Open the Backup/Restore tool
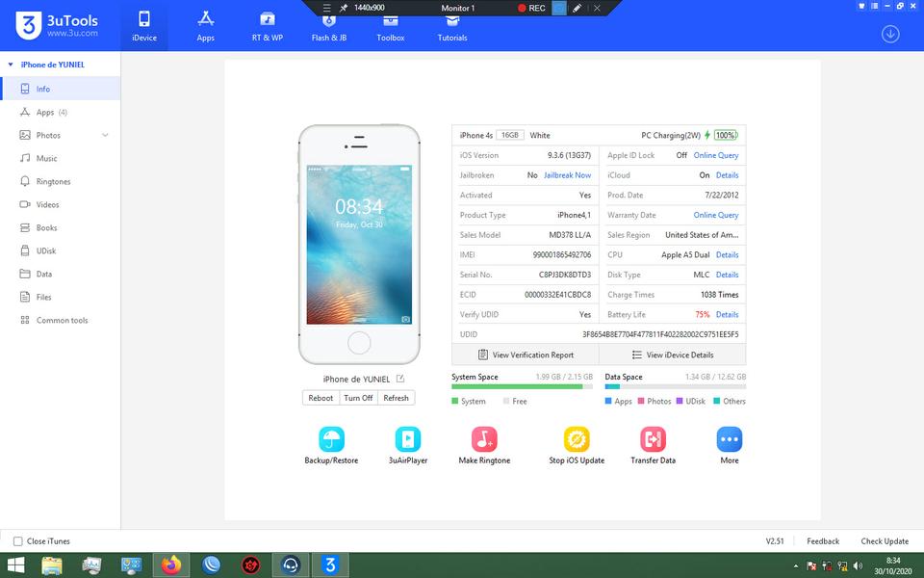 [x=331, y=445]
